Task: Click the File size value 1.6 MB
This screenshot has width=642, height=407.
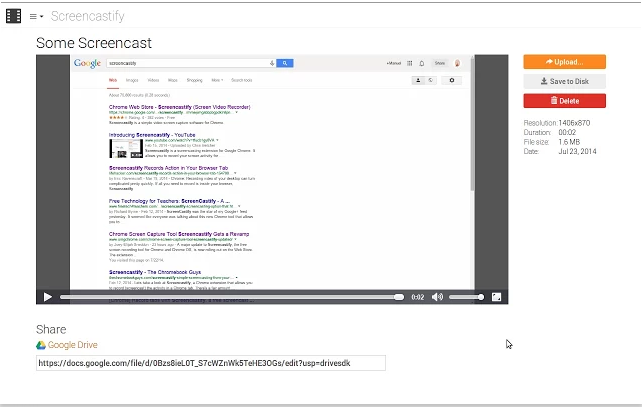Action: click(x=569, y=142)
